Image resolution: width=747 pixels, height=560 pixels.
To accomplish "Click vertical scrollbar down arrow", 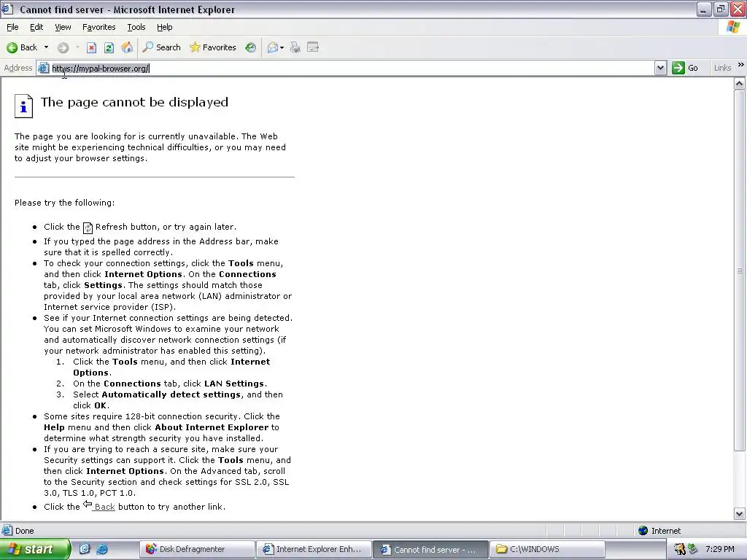I will click(x=739, y=514).
